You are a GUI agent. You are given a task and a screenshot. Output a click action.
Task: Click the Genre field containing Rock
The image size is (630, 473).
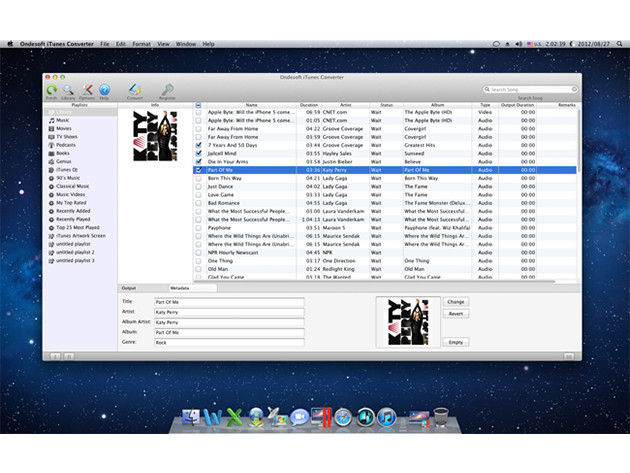[x=229, y=342]
